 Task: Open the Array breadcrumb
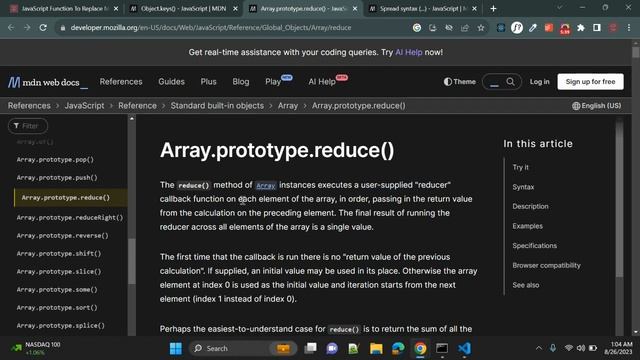click(x=288, y=106)
